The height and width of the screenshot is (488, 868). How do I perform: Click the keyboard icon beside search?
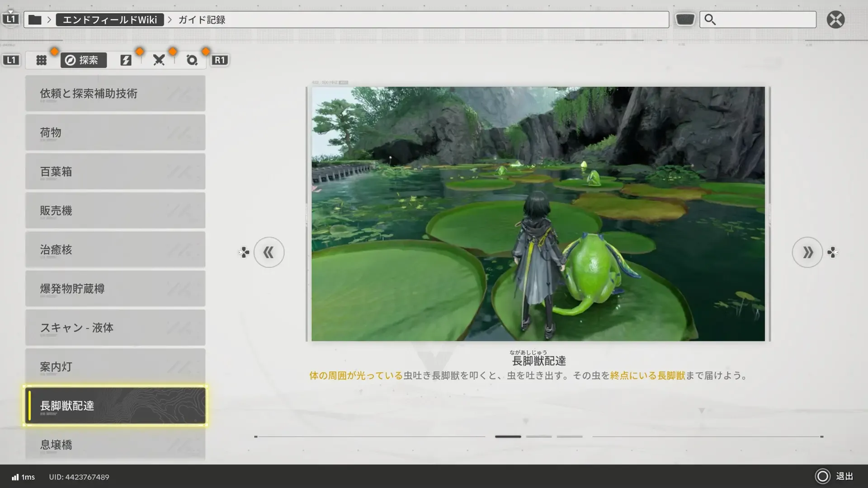click(685, 19)
